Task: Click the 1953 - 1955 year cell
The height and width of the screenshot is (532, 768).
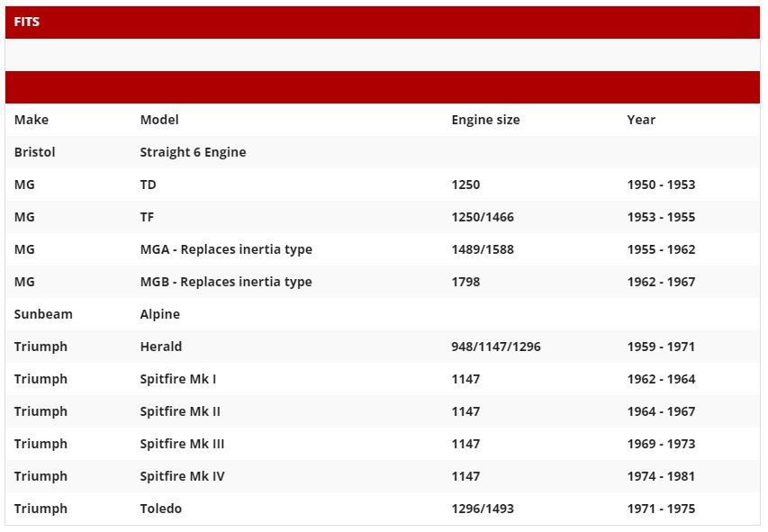Action: pyautogui.click(x=661, y=217)
